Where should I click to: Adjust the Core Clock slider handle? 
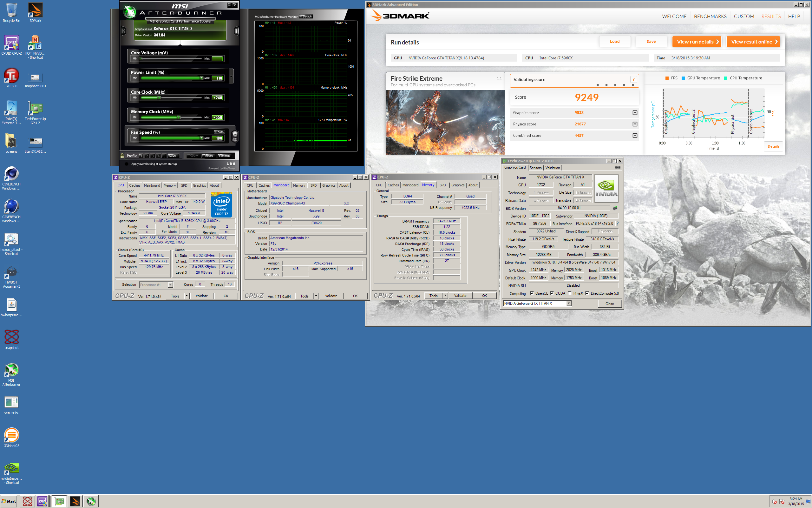[x=159, y=98]
